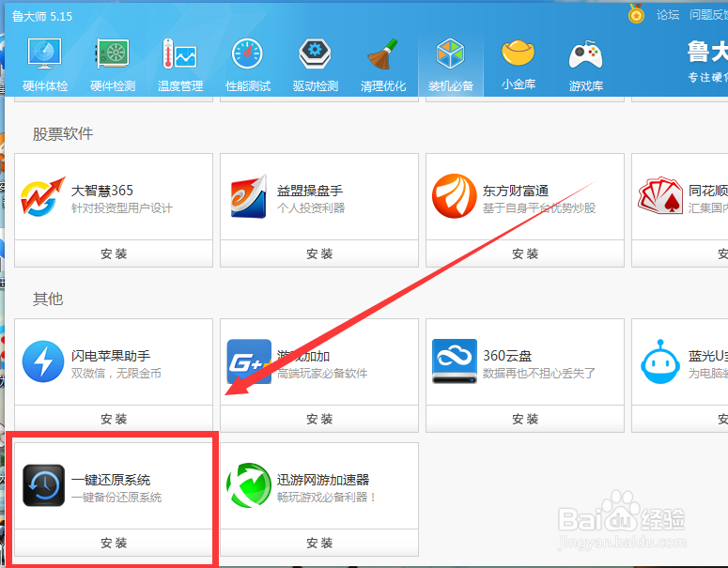The width and height of the screenshot is (728, 568).
Task: Click the 迅游网游加速器 title text
Action: pos(323,480)
